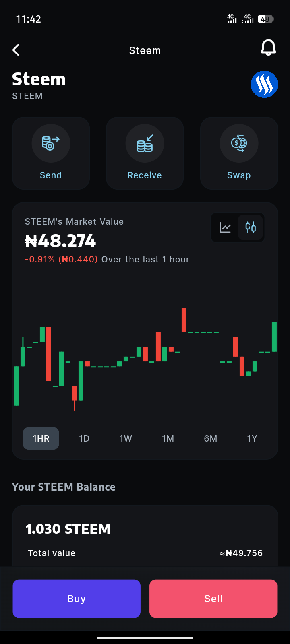This screenshot has width=290, height=644.
Task: Select the 1Y time range
Action: (x=252, y=438)
